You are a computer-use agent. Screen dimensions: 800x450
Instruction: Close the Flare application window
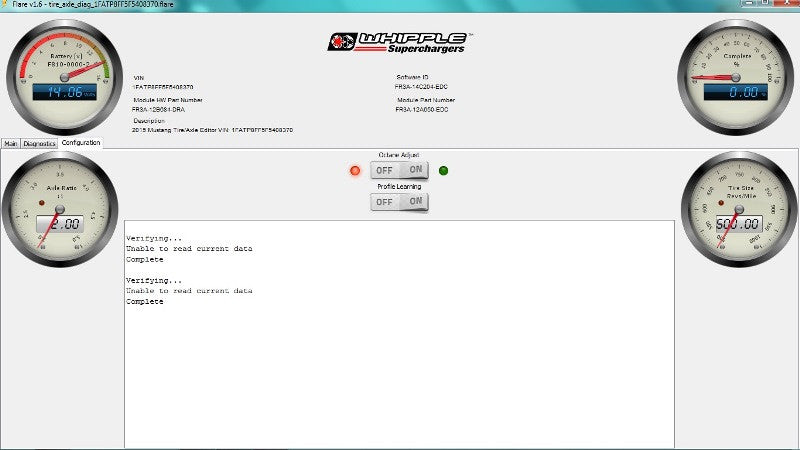click(787, 5)
